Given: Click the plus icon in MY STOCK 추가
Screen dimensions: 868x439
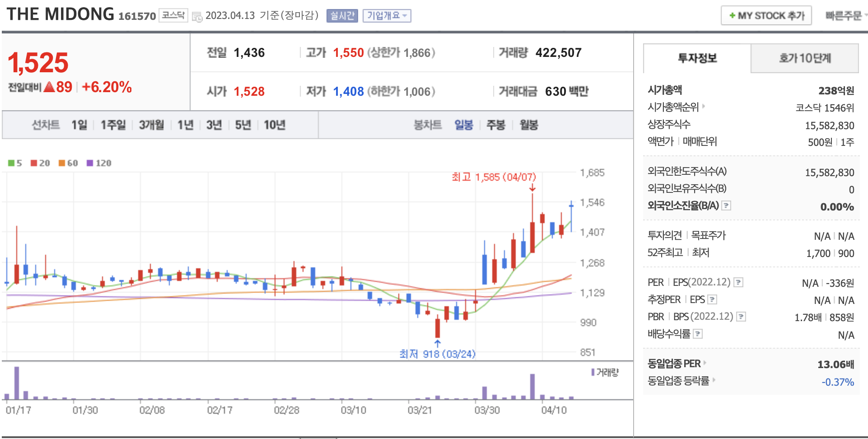Looking at the screenshot, I should coord(732,16).
